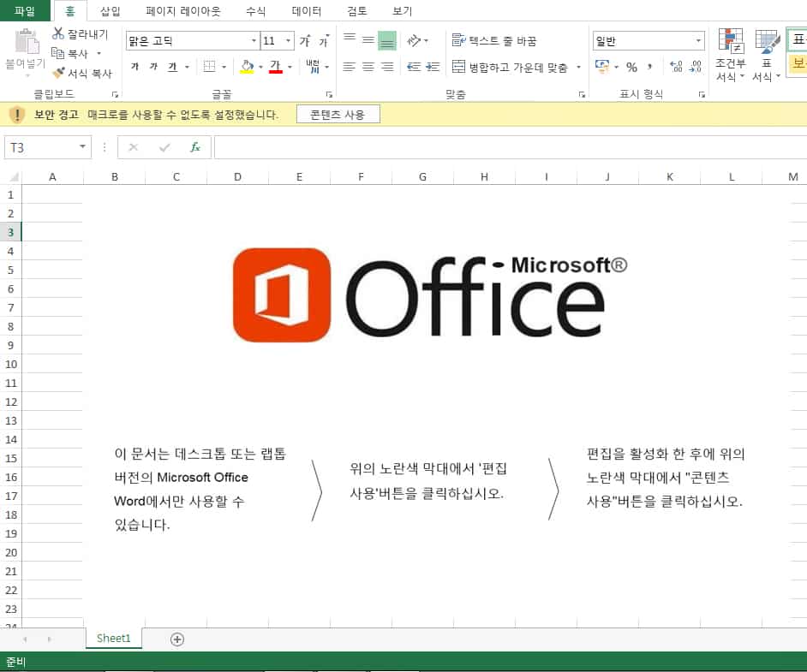Screen dimensions: 807x672
Task: Select the Format Painter (서식 복사) brush
Action: coord(58,74)
